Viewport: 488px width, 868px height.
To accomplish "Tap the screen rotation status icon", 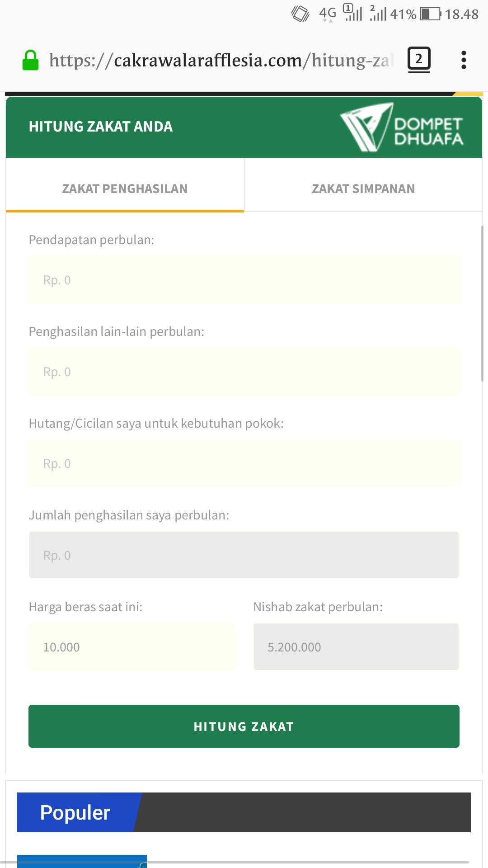I will click(300, 14).
